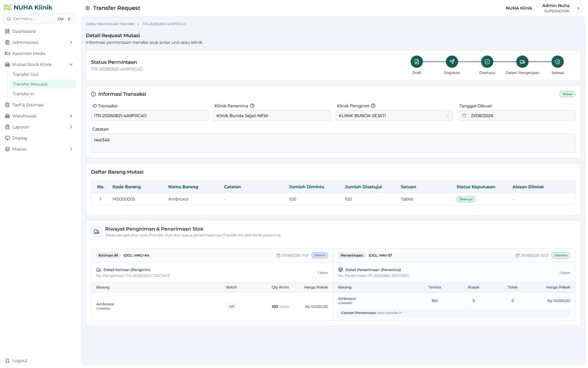Open the Display menu item

(x=39, y=138)
